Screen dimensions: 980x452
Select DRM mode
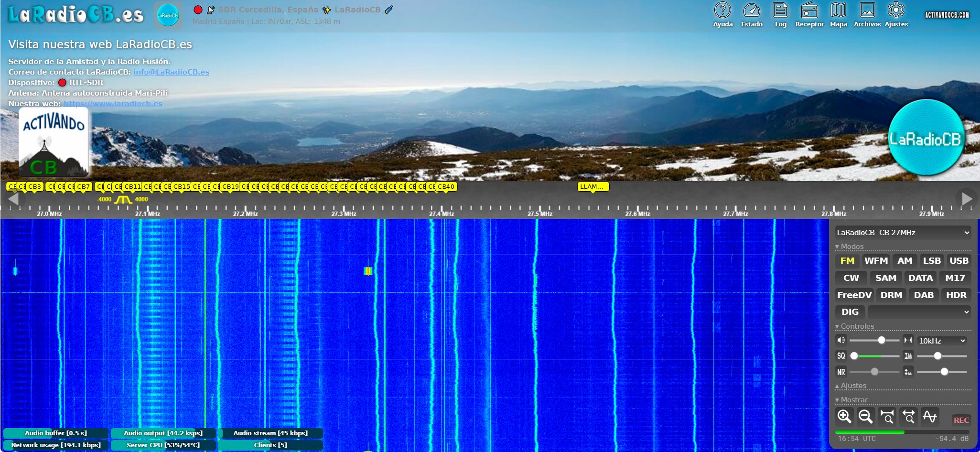pyautogui.click(x=891, y=295)
